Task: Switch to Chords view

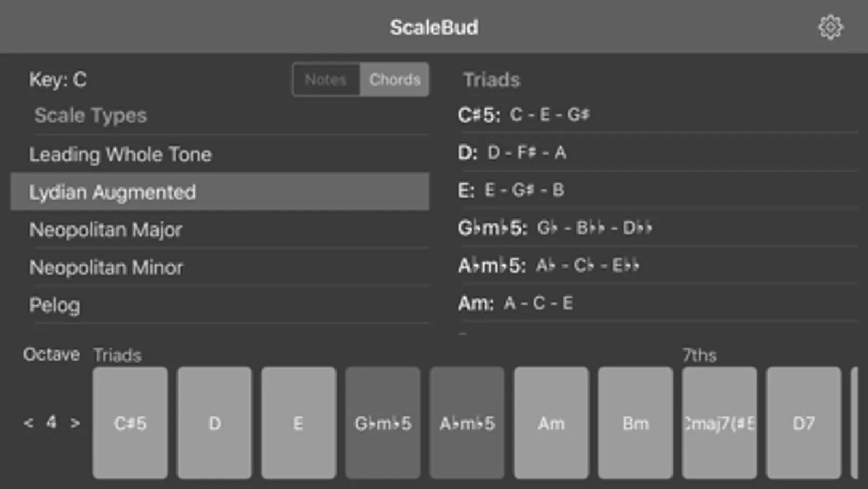Action: pyautogui.click(x=395, y=80)
